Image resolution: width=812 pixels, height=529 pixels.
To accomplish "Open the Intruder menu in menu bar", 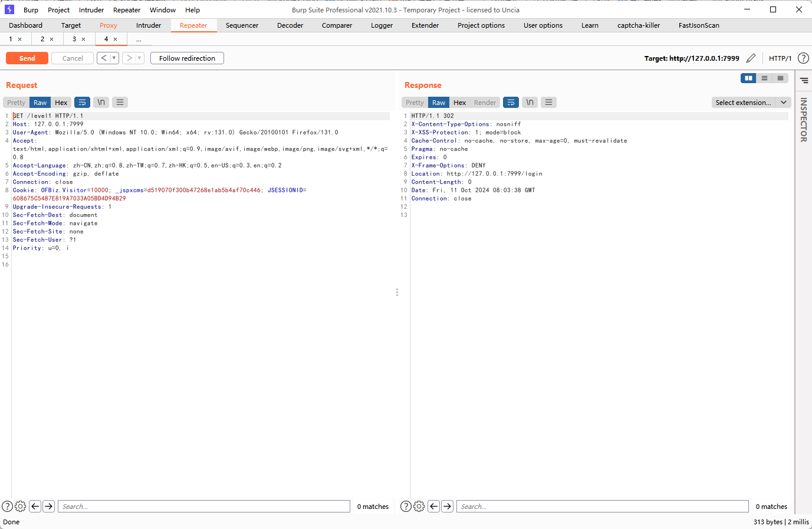I will [x=91, y=10].
